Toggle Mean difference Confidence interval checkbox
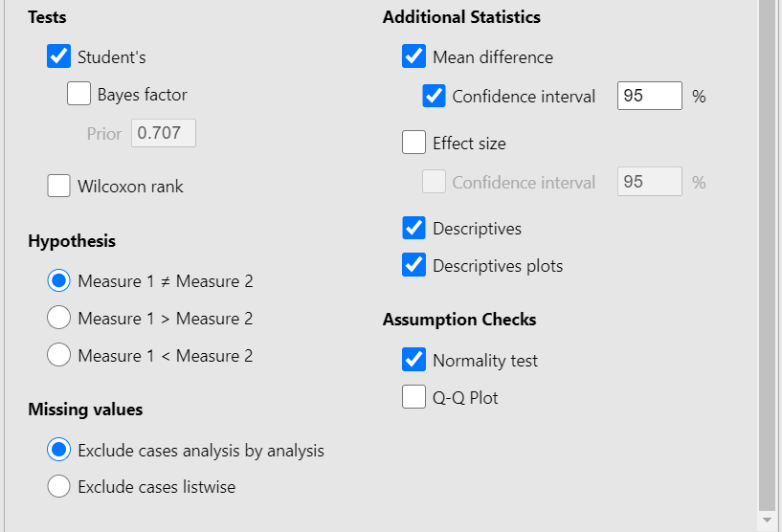 click(x=435, y=96)
